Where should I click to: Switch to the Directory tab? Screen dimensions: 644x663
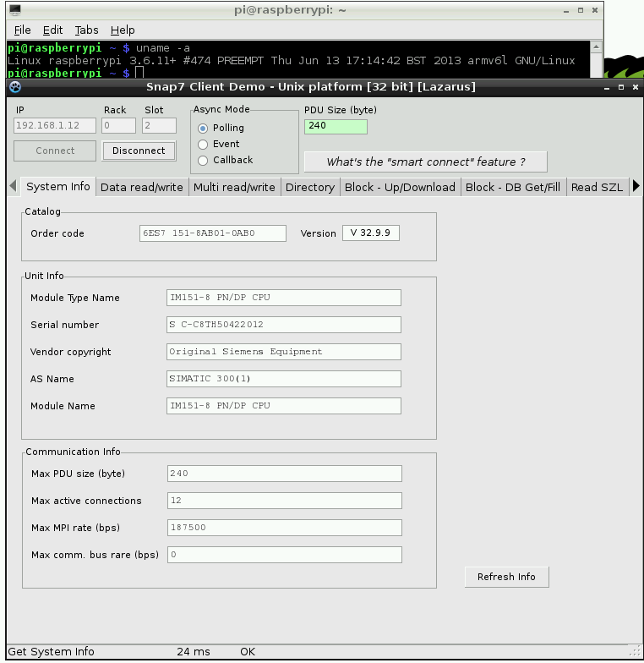tap(309, 187)
